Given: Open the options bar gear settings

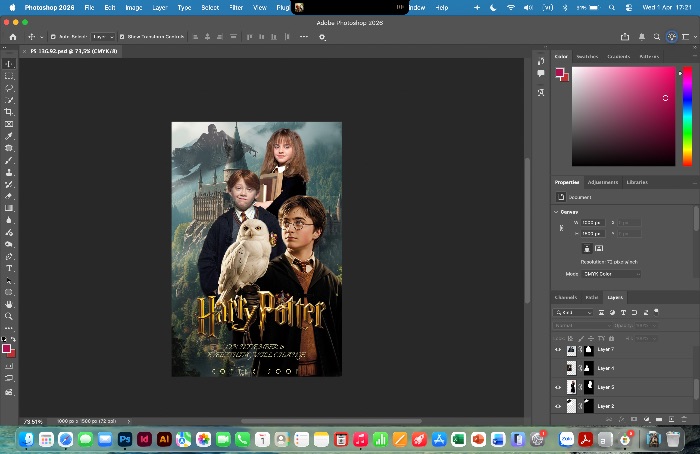Looking at the screenshot, I should (322, 37).
